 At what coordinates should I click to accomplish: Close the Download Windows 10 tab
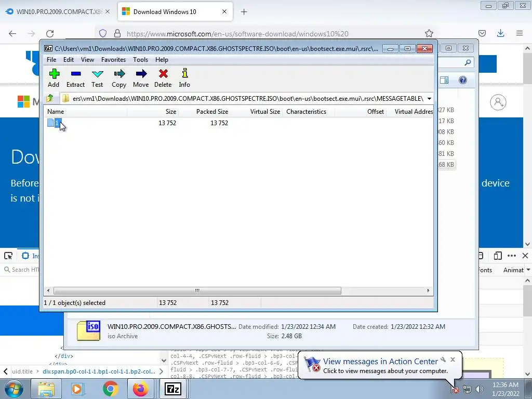224,11
